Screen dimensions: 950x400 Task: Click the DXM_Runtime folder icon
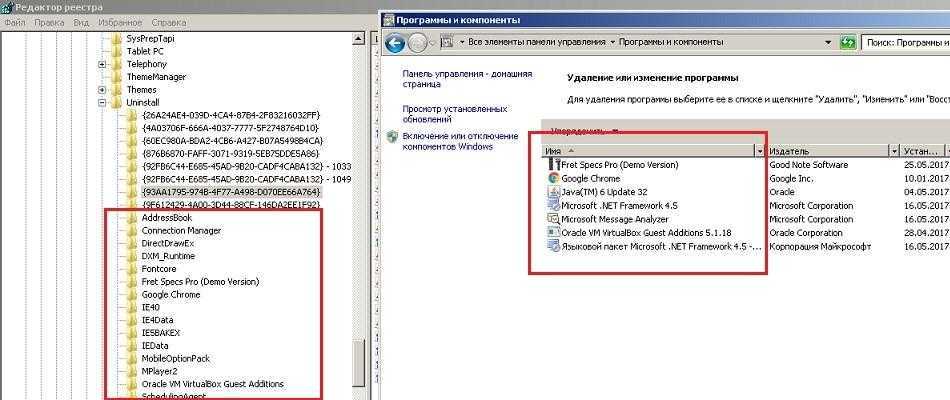pos(131,256)
